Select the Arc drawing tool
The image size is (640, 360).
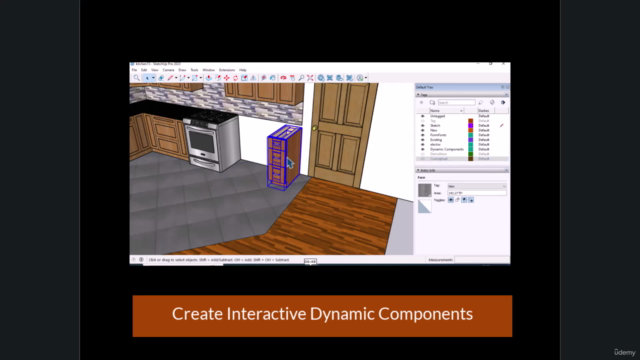182,78
